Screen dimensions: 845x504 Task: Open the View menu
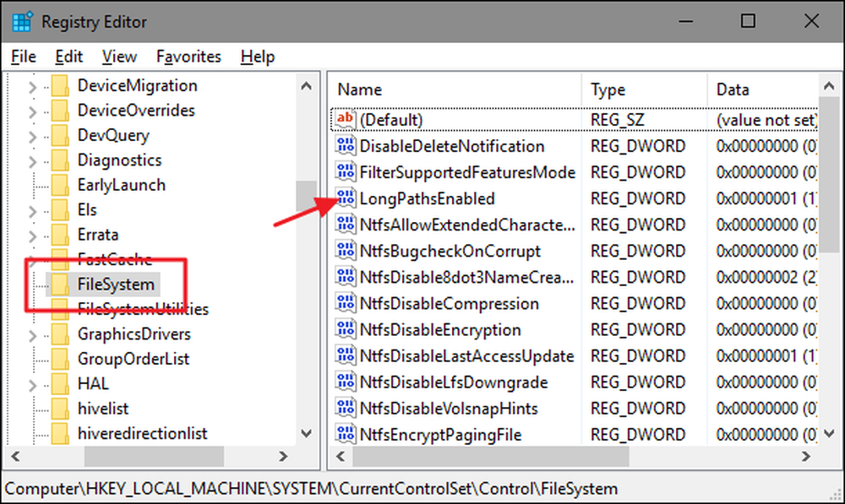click(x=119, y=57)
